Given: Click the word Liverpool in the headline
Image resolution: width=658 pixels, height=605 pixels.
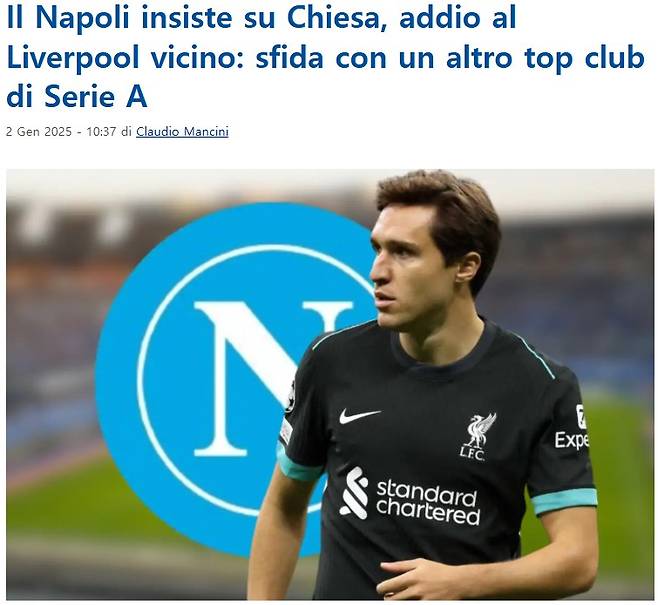Looking at the screenshot, I should point(73,57).
